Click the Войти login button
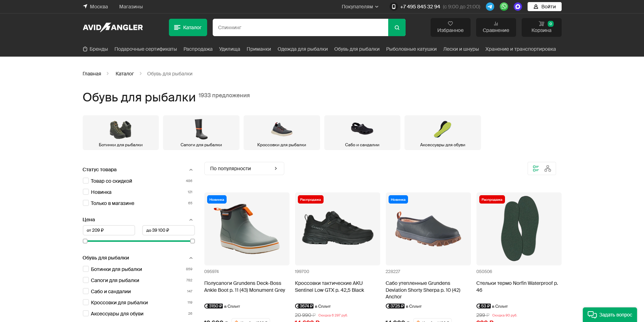The width and height of the screenshot is (644, 322). point(545,7)
